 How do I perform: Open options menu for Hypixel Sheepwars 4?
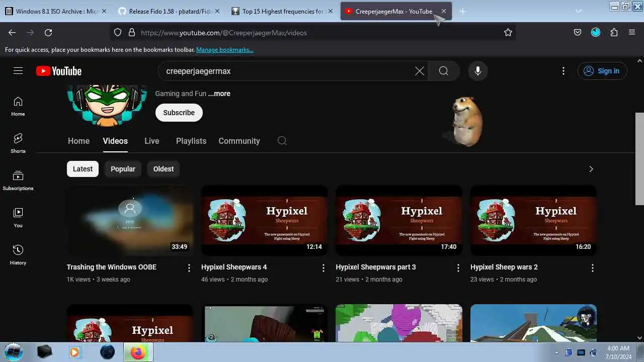pos(324,268)
